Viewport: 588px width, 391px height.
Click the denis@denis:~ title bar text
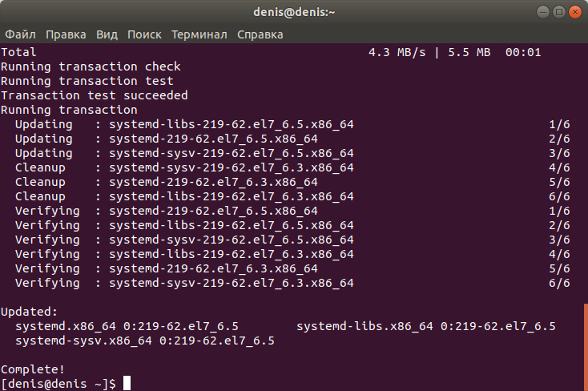(294, 12)
